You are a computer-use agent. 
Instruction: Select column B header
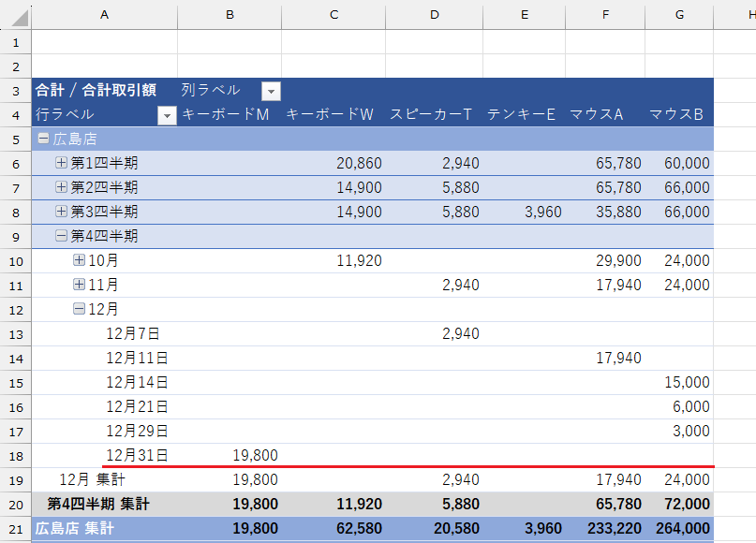click(230, 14)
